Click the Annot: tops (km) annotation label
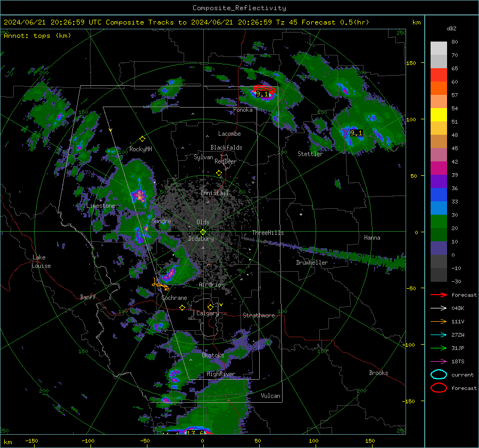Screen dimensions: 479x448 pos(37,36)
